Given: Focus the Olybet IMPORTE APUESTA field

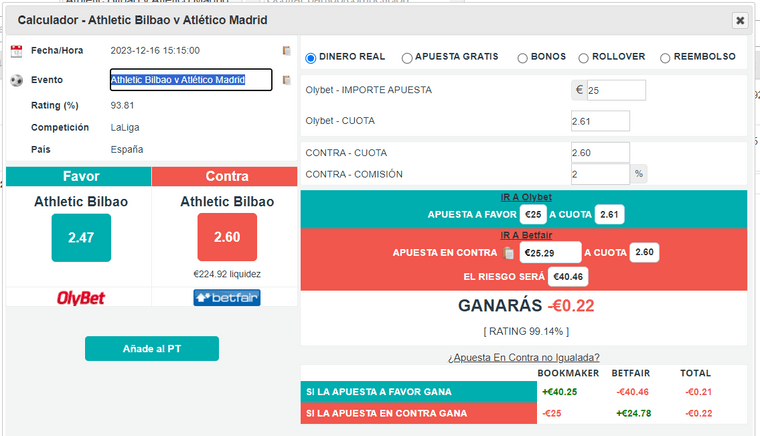Looking at the screenshot, I should (616, 91).
